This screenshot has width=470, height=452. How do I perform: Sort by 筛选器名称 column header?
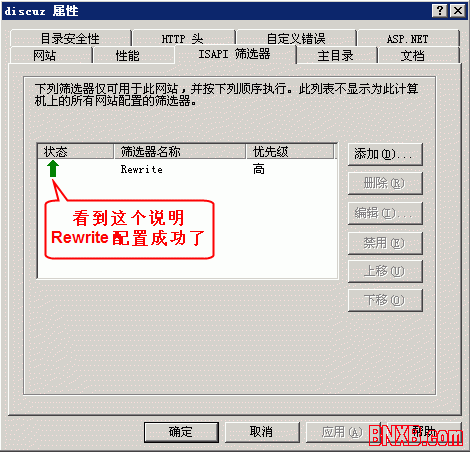180,151
